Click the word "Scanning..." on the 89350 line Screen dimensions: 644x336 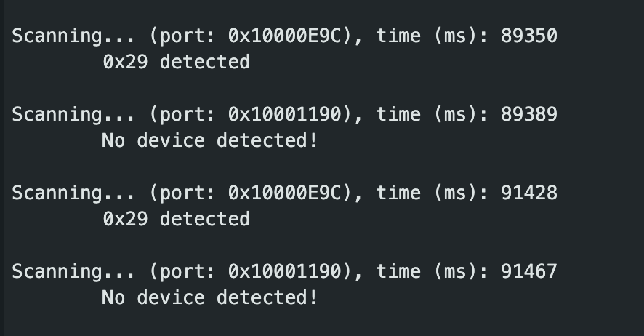click(x=73, y=36)
